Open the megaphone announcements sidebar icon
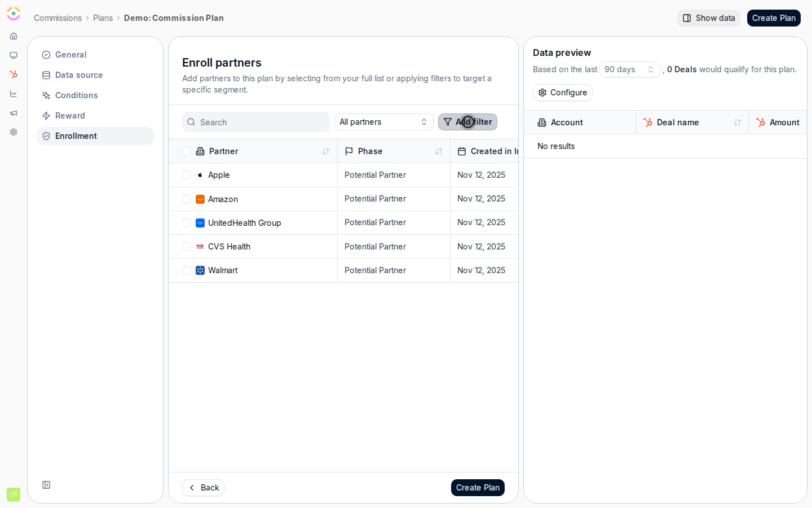 14,113
